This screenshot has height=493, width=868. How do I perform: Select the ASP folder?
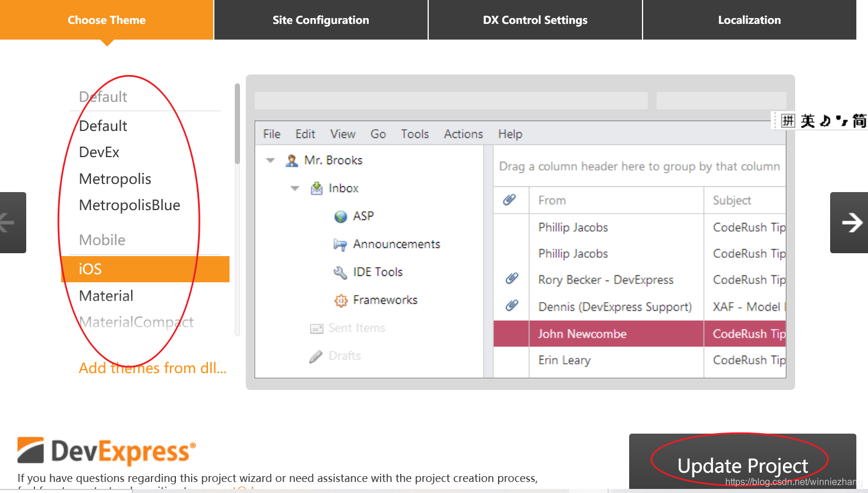click(363, 216)
